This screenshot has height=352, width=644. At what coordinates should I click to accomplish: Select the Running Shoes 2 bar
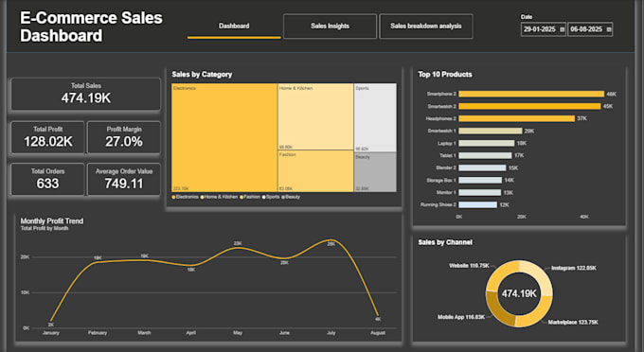(x=477, y=204)
